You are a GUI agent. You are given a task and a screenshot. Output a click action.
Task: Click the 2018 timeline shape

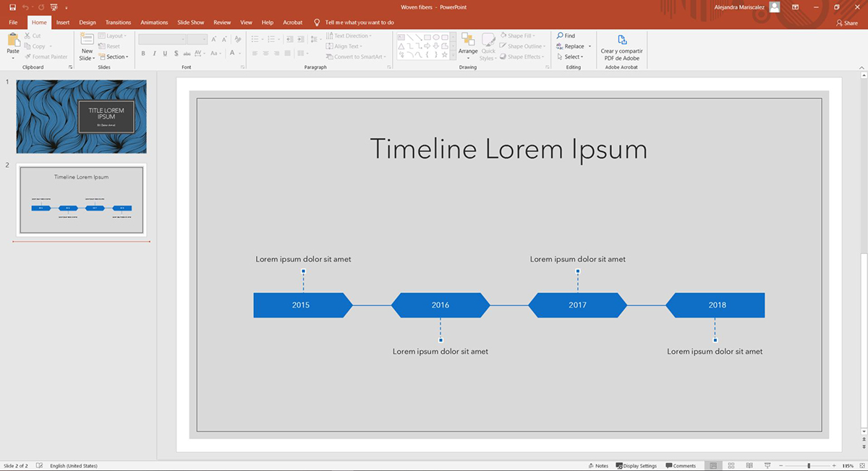tap(715, 305)
